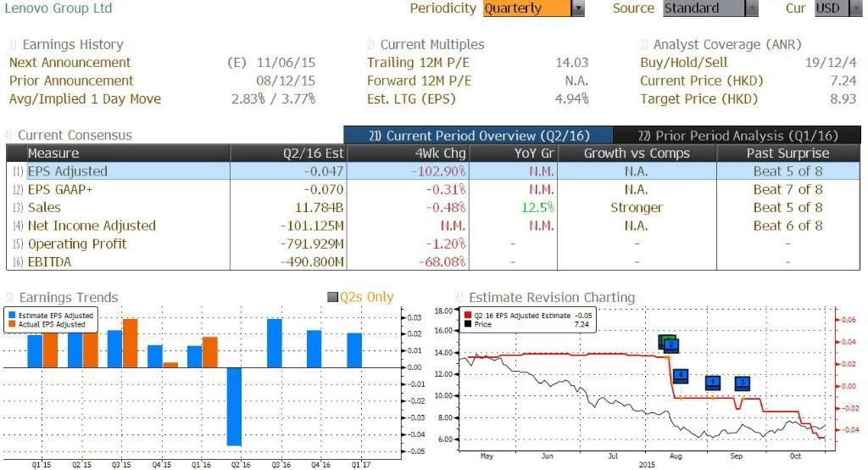868x470 pixels.
Task: Click the blue Estimate EPS Adjusted legend swatch
Action: click(12, 316)
